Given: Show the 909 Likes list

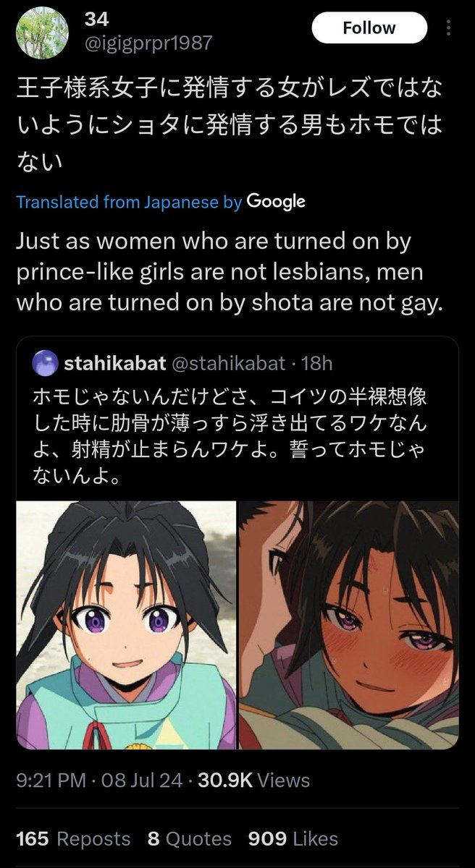Looking at the screenshot, I should (293, 839).
